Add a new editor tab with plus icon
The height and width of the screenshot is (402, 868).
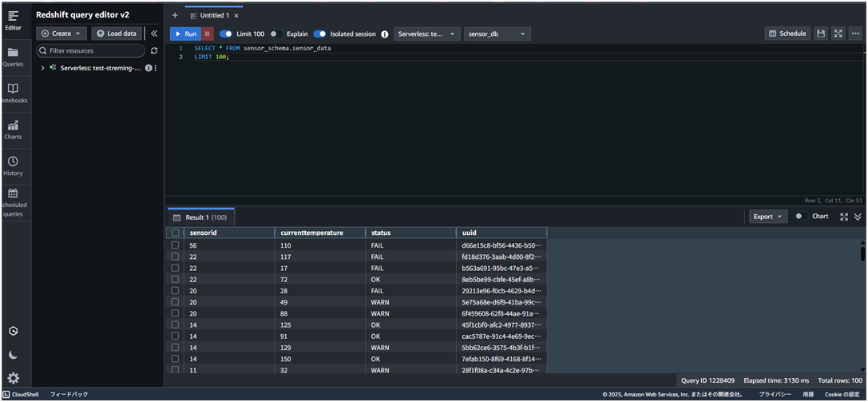pyautogui.click(x=175, y=15)
